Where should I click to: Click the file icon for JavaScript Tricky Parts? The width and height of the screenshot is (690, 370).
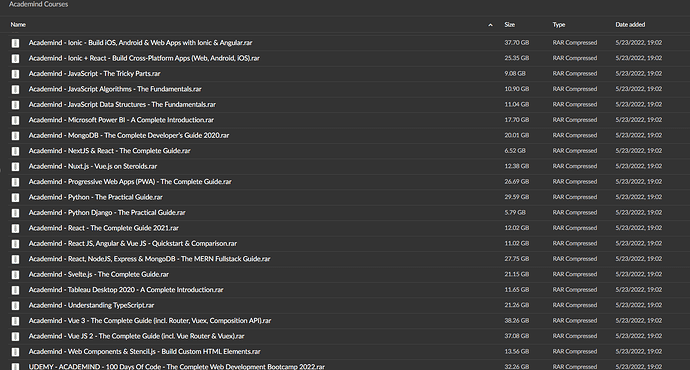(x=15, y=74)
